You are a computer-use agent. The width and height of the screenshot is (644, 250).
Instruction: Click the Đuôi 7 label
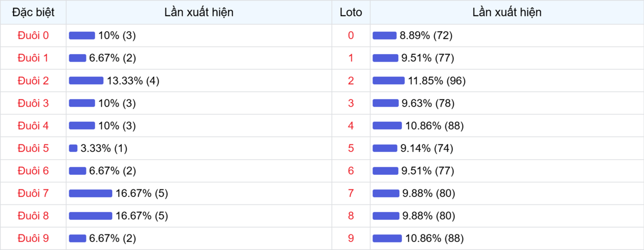33,193
